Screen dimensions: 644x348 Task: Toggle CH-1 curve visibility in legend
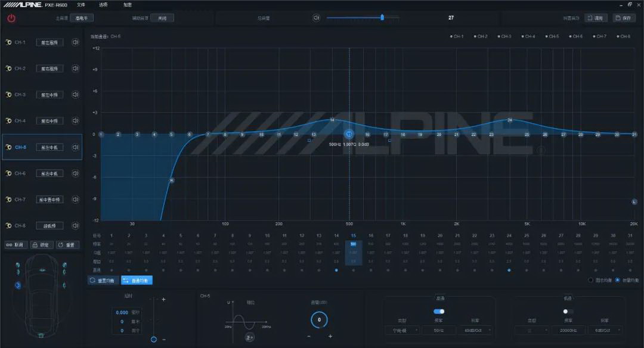tap(457, 36)
